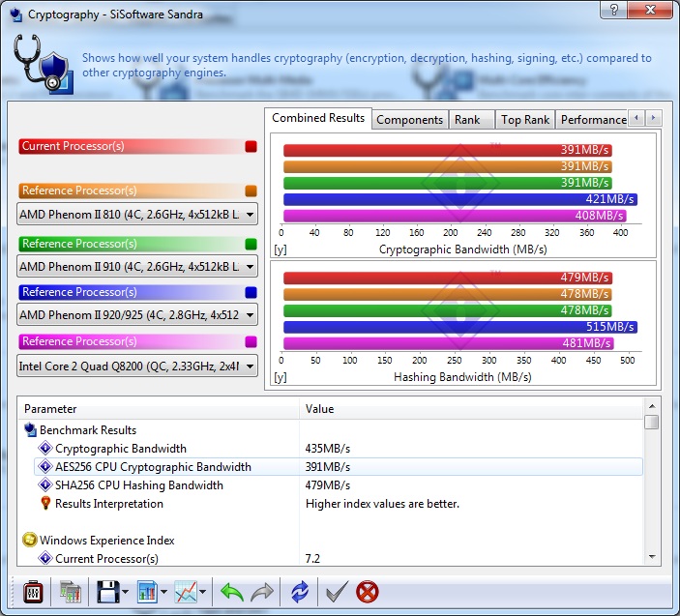
Task: Click the Parameter column header
Action: point(159,409)
